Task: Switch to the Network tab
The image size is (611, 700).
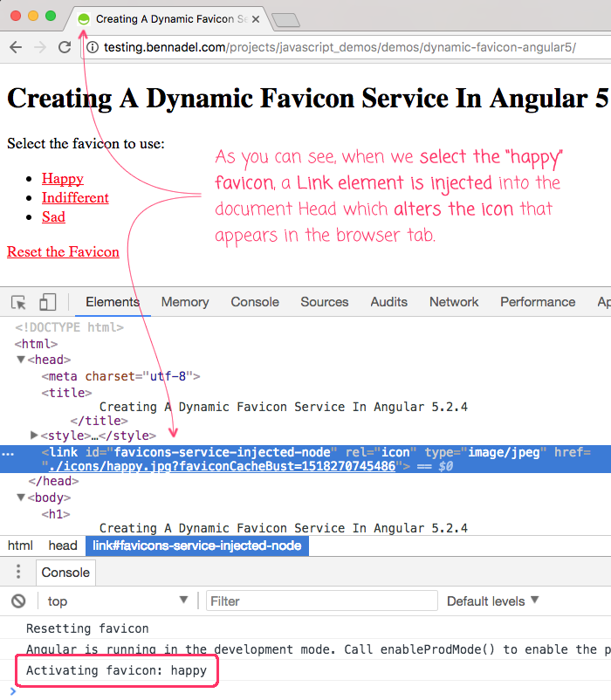Action: coord(453,302)
